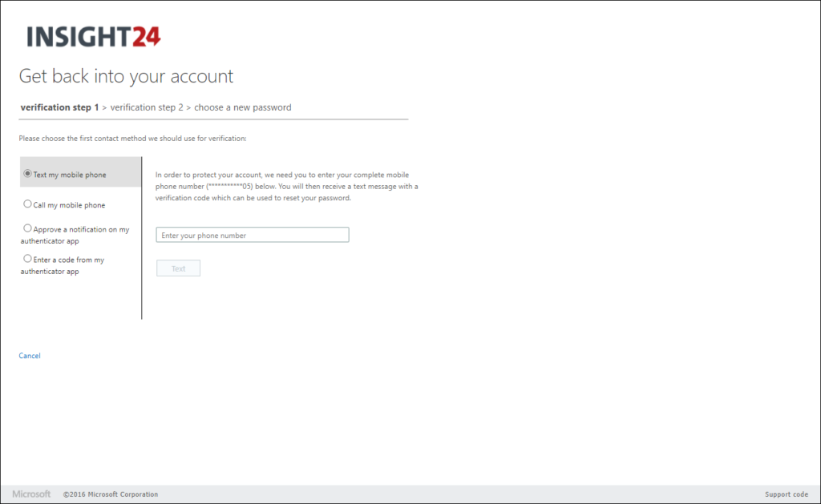Click the verification instruction paragraph
The width and height of the screenshot is (821, 504).
[289, 186]
